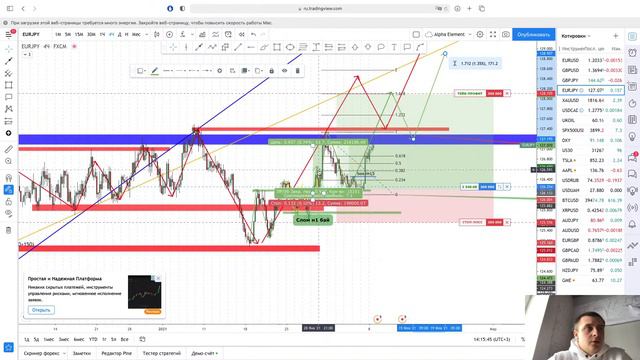Click the Открыть button in the ad
Viewport: 640px width, 360px height.
coord(41,310)
